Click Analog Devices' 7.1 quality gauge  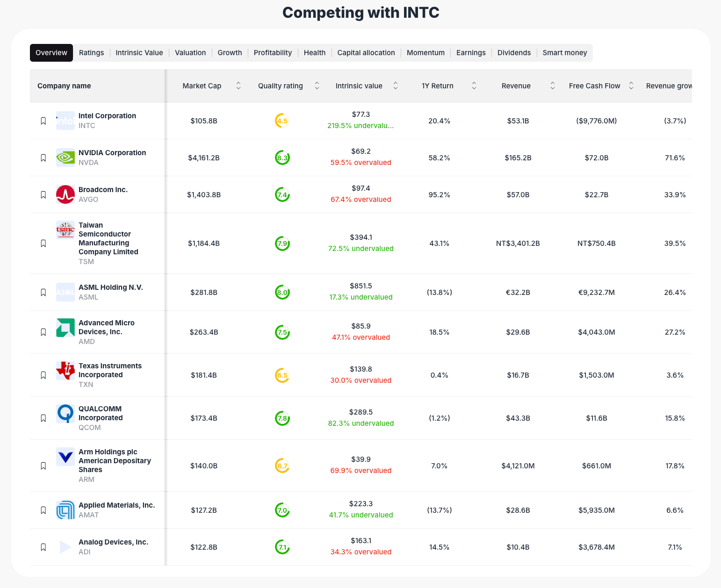[282, 547]
